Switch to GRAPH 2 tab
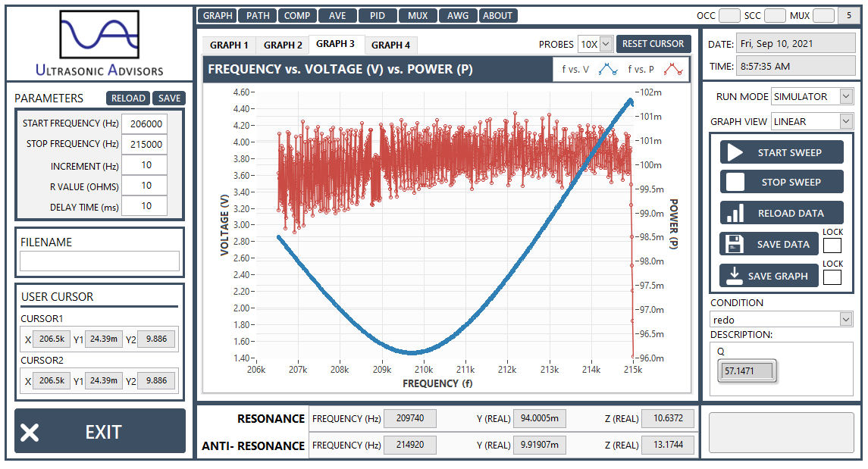Image resolution: width=868 pixels, height=469 pixels. click(283, 45)
